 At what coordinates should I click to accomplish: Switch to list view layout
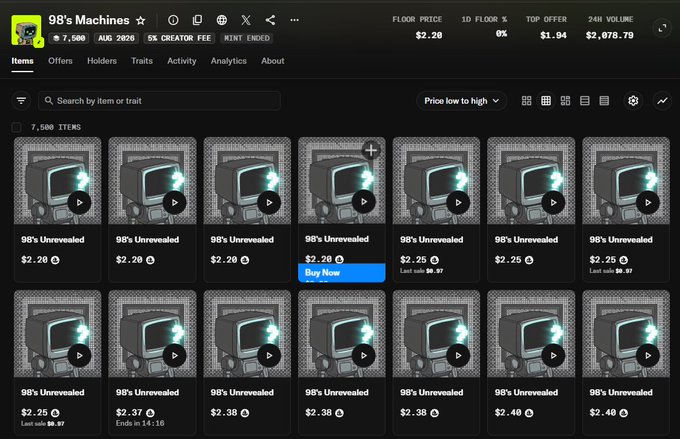pos(585,101)
